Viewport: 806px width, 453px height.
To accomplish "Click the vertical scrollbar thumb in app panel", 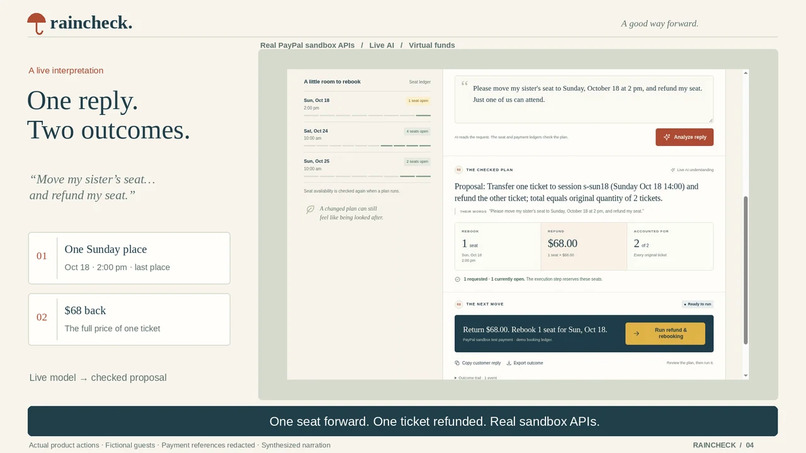I will (x=745, y=270).
